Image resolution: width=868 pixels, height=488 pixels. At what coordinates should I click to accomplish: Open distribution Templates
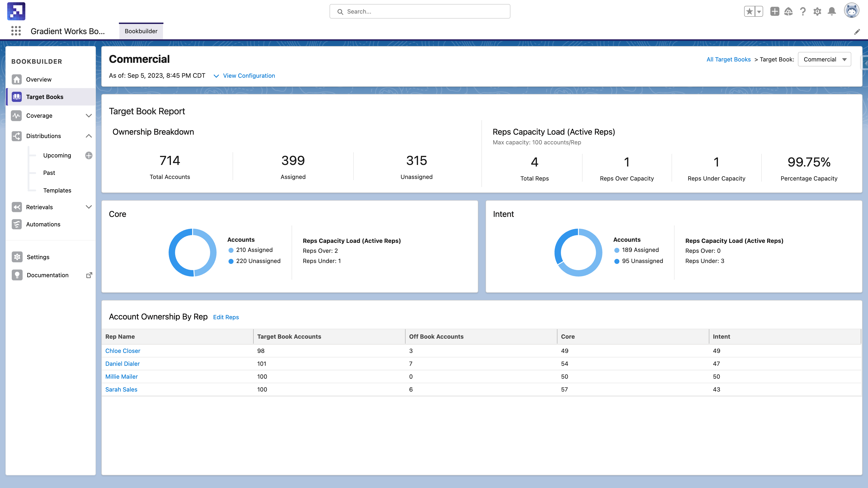[57, 190]
